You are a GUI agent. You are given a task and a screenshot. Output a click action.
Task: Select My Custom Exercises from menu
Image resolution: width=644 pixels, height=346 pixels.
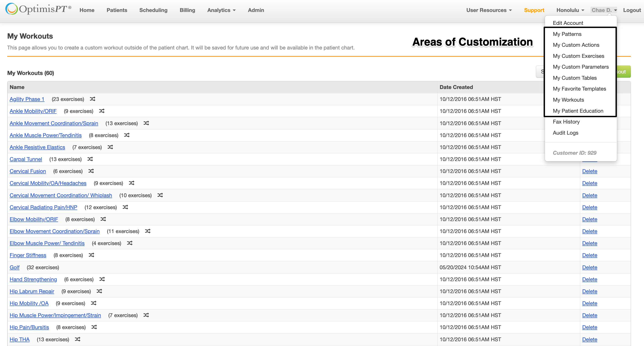click(578, 56)
